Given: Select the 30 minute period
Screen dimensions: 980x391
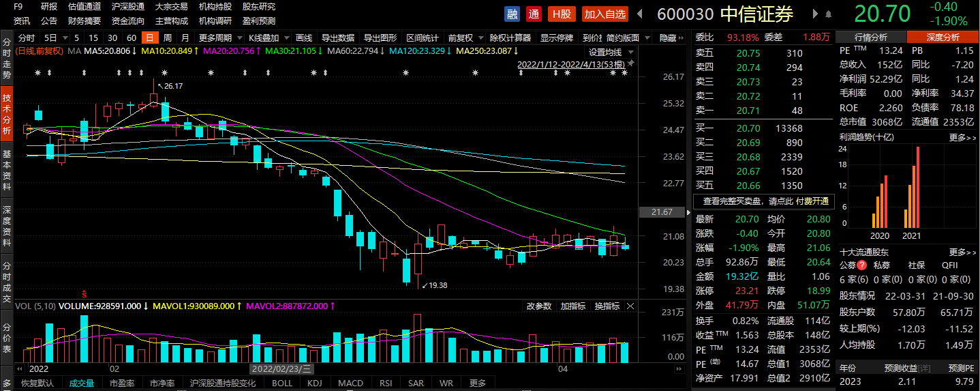Looking at the screenshot, I should (112, 38).
